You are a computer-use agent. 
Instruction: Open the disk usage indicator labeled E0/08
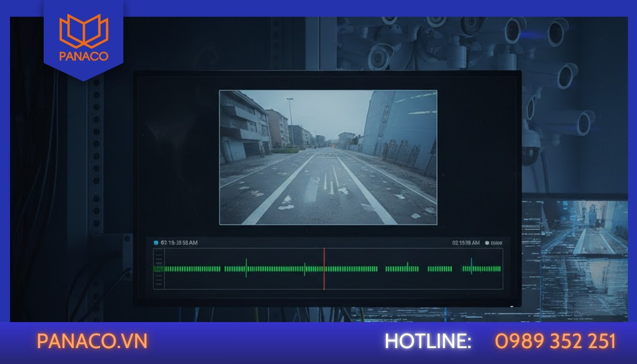click(496, 243)
